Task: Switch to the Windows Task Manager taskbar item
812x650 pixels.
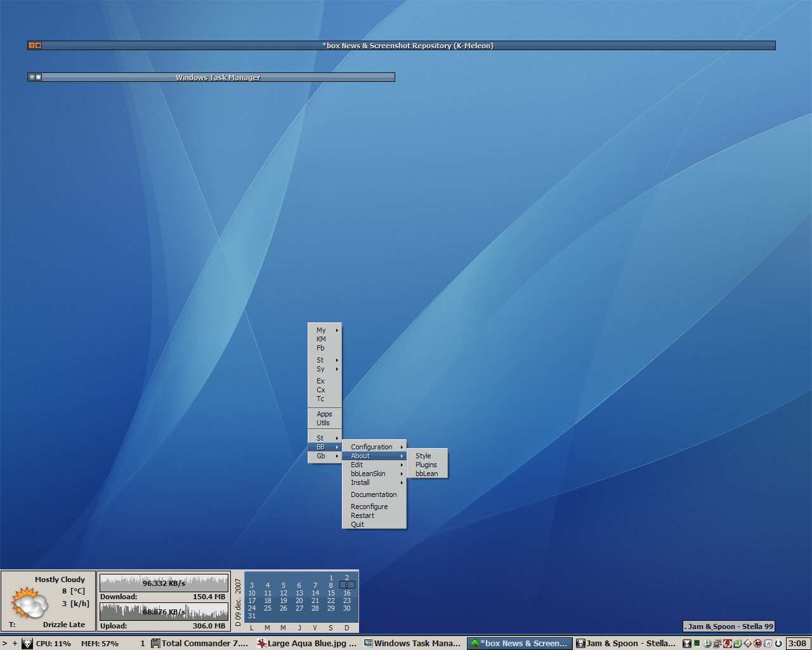Action: (x=413, y=643)
